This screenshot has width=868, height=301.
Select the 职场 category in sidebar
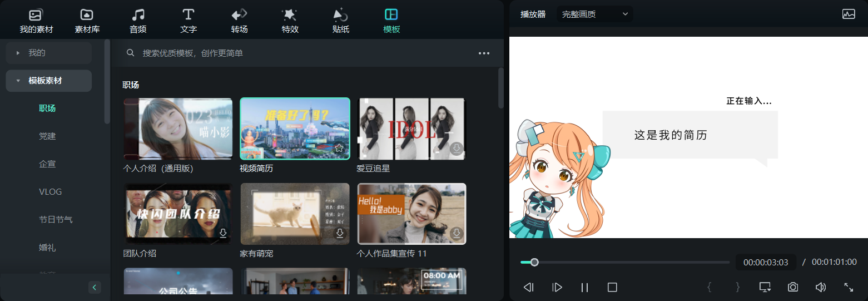tap(47, 108)
